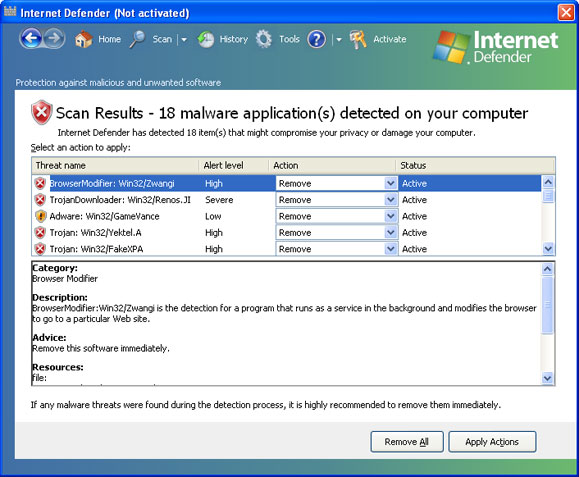Open action dropdown for Adware GameVance
579x477 pixels.
pyautogui.click(x=390, y=216)
